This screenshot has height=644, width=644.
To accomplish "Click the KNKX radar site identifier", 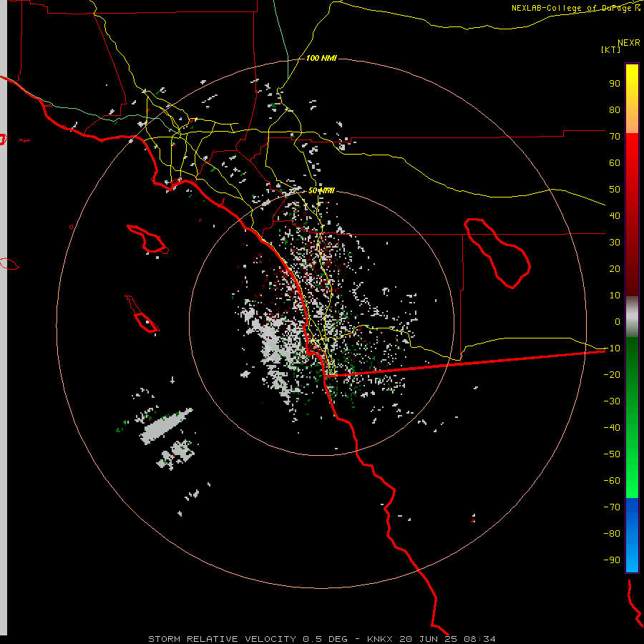I will coord(380,639).
